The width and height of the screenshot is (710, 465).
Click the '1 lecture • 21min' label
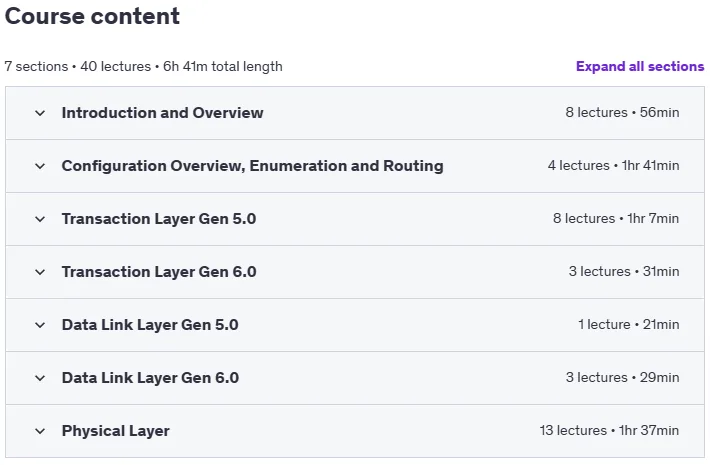pyautogui.click(x=628, y=324)
